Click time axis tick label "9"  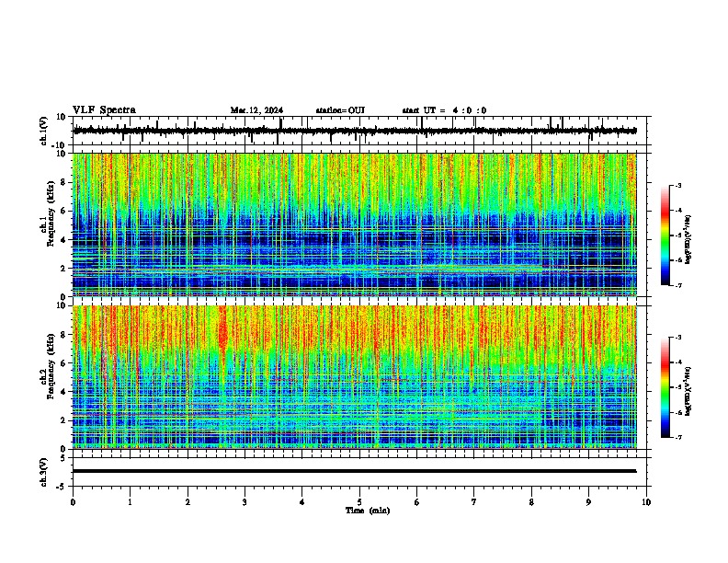(588, 502)
